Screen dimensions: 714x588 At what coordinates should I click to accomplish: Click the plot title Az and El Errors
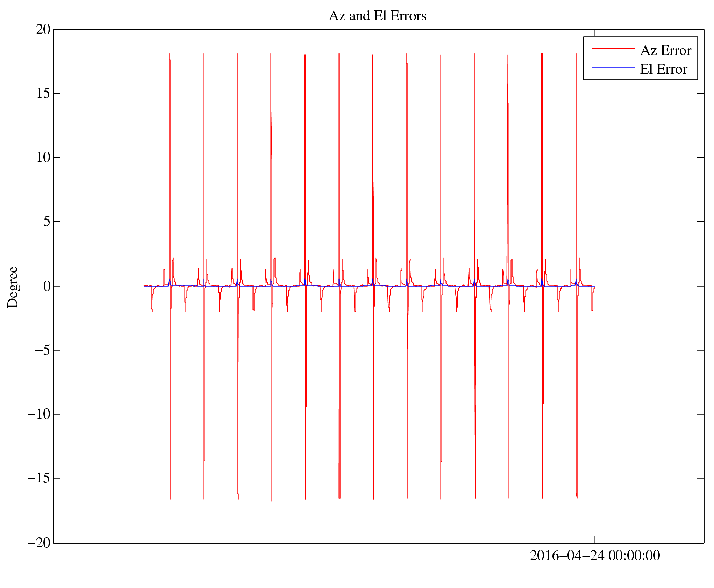point(377,16)
